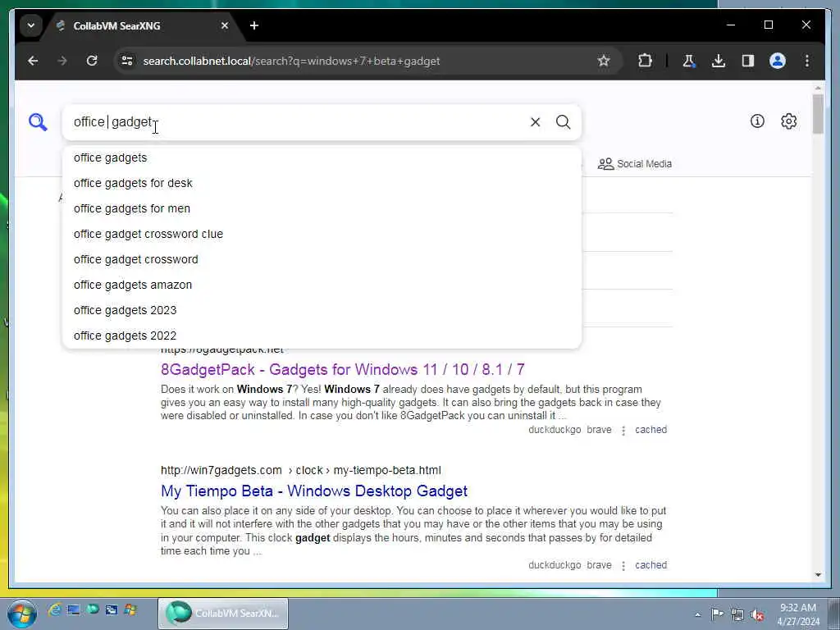Viewport: 840px width, 630px height.
Task: Launch Internet Explorer from the taskbar
Action: click(54, 609)
